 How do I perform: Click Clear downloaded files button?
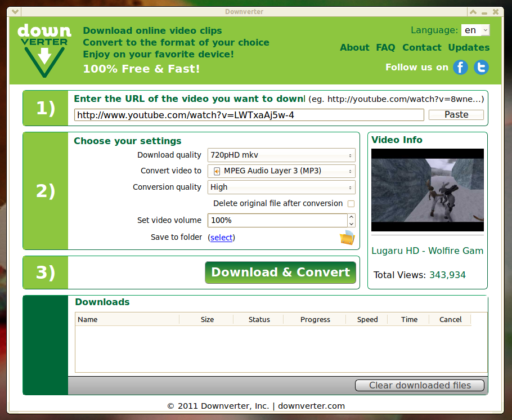pos(420,385)
